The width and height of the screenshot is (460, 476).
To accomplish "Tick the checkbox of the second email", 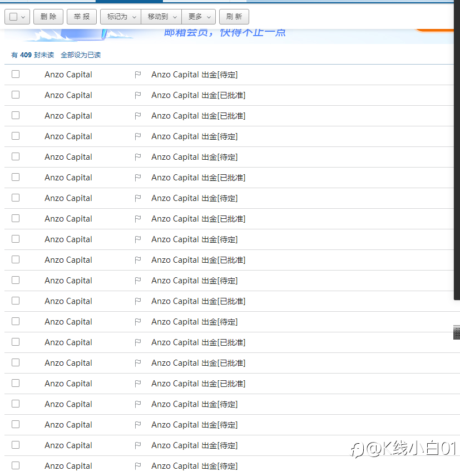I will point(16,95).
